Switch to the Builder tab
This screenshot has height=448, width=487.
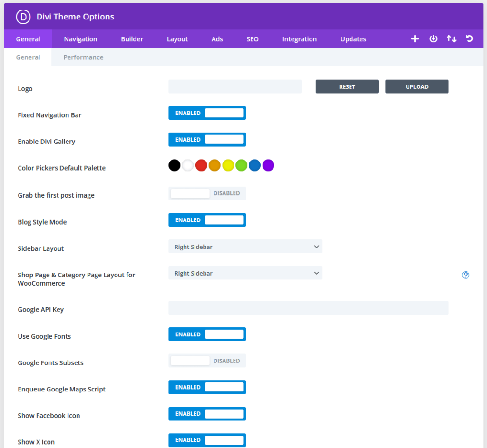(x=132, y=39)
